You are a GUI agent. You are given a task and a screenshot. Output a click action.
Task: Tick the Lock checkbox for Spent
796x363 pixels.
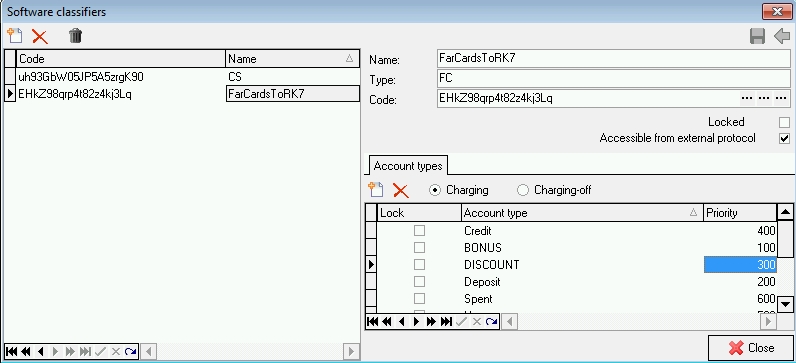click(x=419, y=299)
